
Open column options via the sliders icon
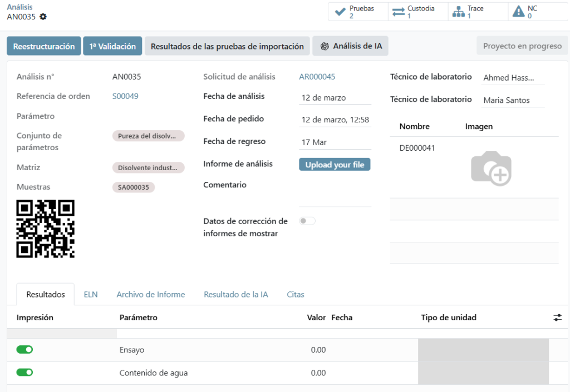pos(557,316)
